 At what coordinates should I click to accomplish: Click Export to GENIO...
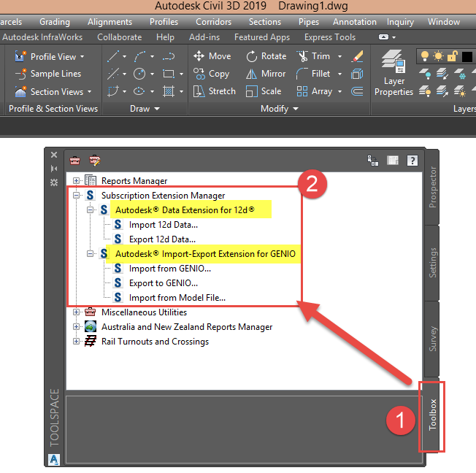coord(164,283)
